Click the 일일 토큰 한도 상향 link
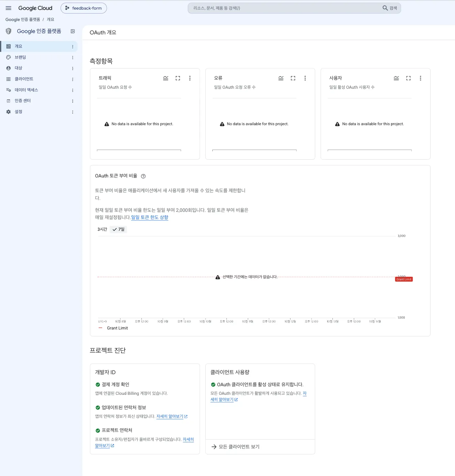 150,217
